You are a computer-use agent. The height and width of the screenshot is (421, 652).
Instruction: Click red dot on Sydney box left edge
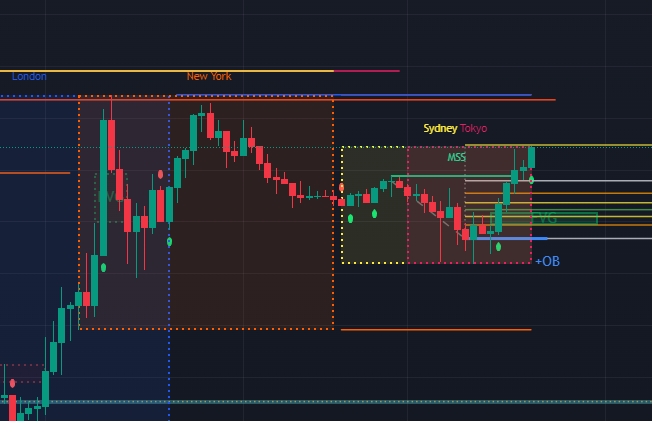click(x=342, y=187)
